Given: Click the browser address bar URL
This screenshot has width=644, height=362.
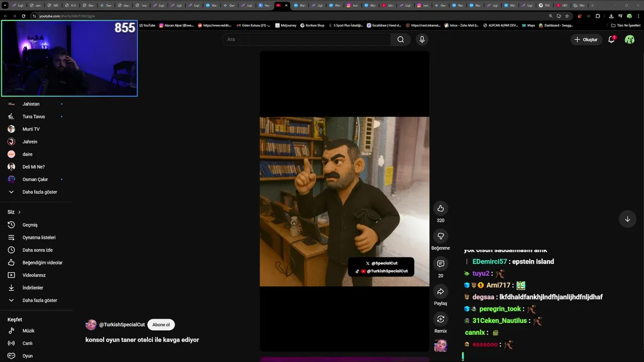Looking at the screenshot, I should (x=67, y=16).
